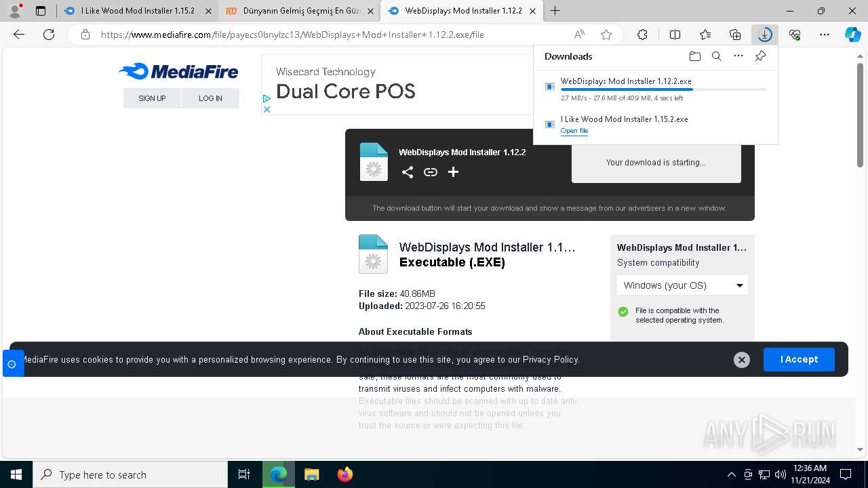The image size is (868, 488).
Task: Go back to previous page
Action: tap(19, 35)
